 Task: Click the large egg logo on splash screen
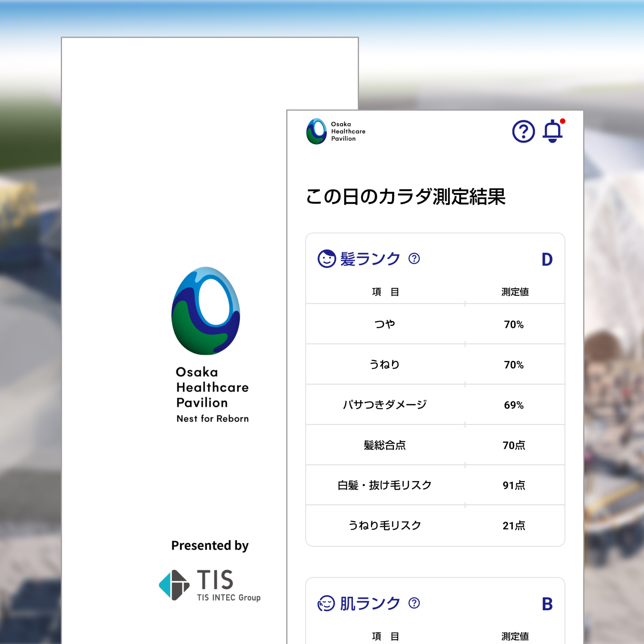(x=206, y=311)
